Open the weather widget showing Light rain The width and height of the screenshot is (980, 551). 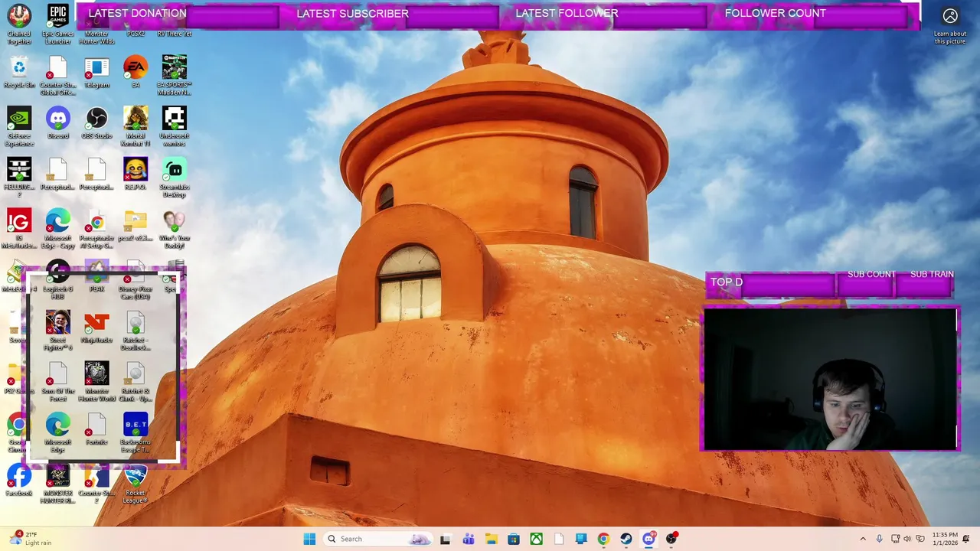click(x=29, y=539)
